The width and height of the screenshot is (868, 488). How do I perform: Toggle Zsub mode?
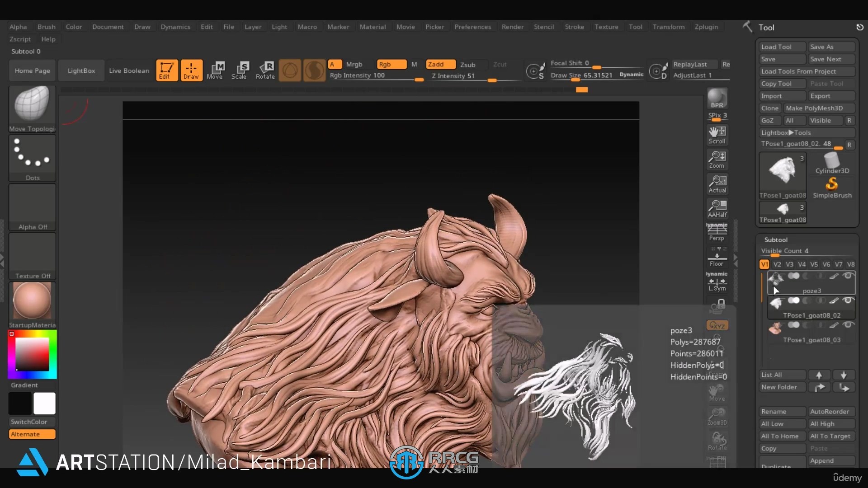(468, 65)
